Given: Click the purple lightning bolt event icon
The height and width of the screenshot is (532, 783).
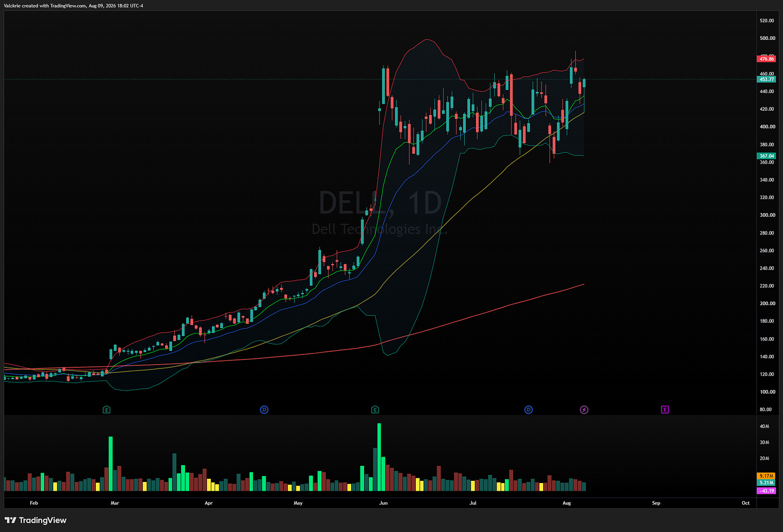Looking at the screenshot, I should click(x=584, y=410).
